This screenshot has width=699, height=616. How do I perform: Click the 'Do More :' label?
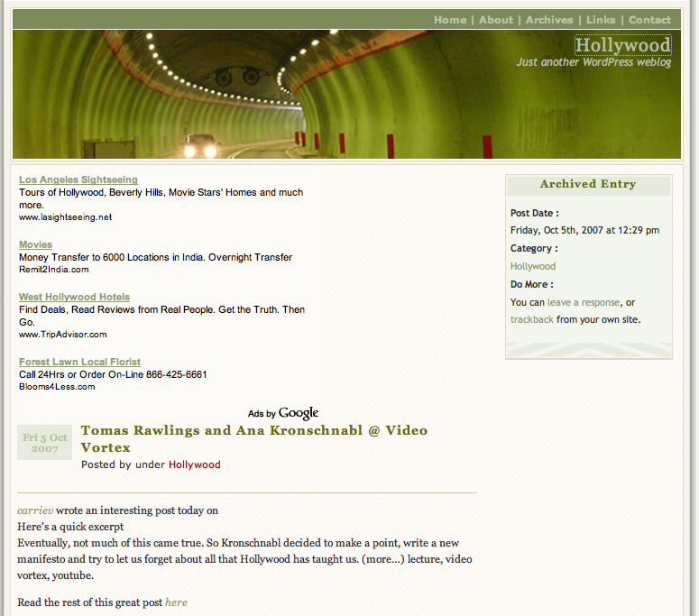pyautogui.click(x=531, y=284)
